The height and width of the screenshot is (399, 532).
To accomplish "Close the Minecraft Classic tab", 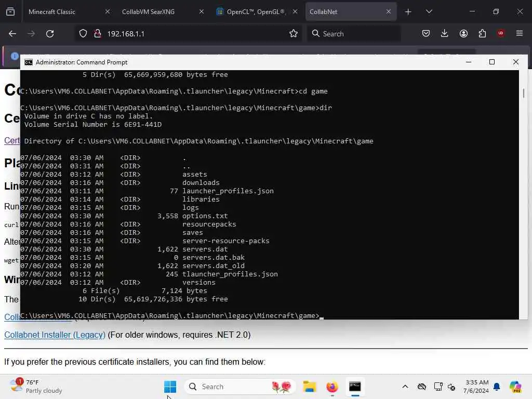I will (x=107, y=11).
